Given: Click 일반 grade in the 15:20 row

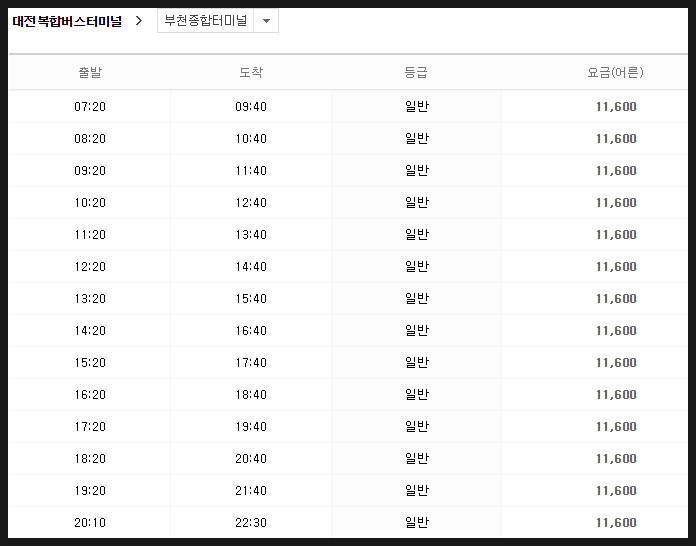Looking at the screenshot, I should tap(417, 362).
